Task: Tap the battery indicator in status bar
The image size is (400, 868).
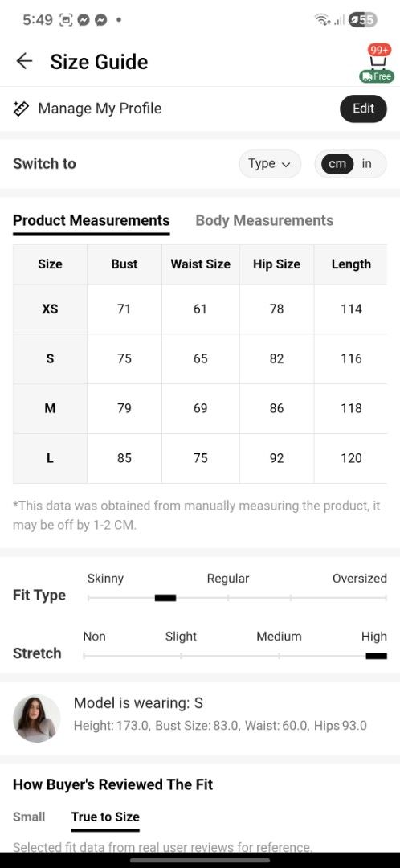Action: (363, 20)
